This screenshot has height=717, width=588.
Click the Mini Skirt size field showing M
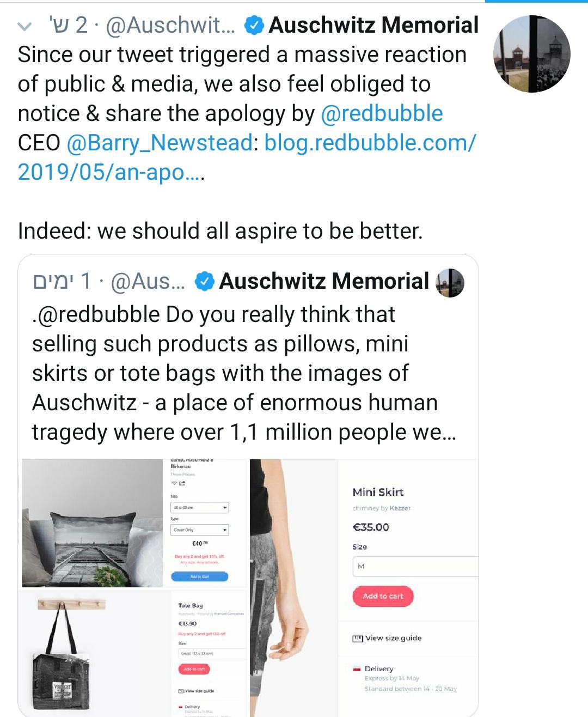pyautogui.click(x=415, y=567)
